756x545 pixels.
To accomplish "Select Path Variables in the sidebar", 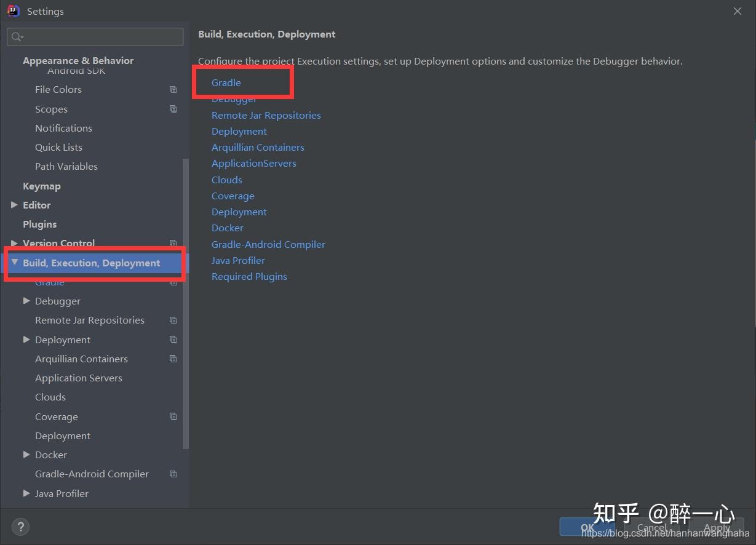I will (x=66, y=166).
